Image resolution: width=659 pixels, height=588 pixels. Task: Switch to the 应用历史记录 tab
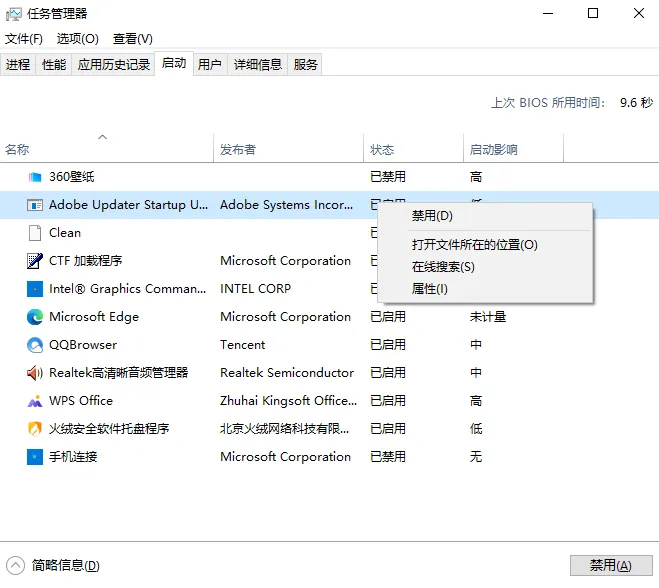coord(113,64)
